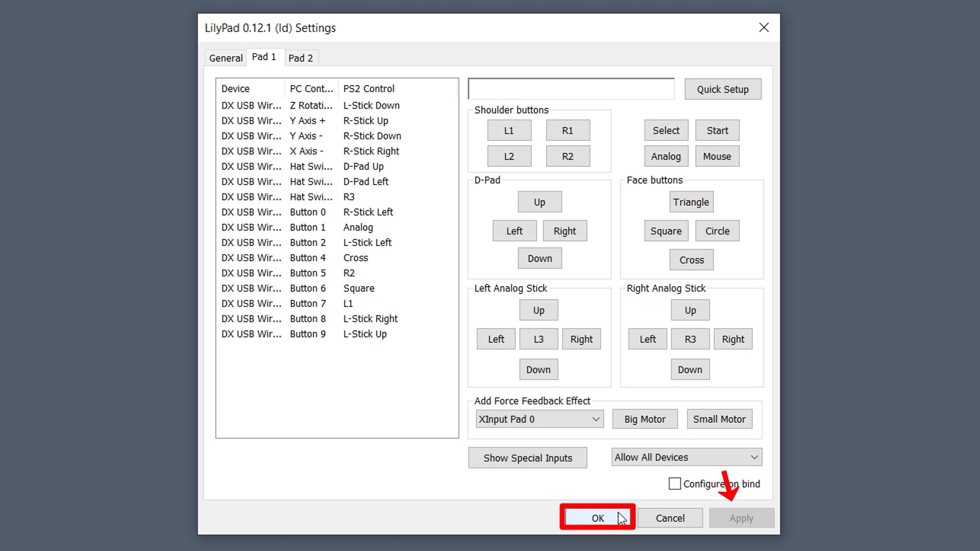Bind Right Analog Stick Up
This screenshot has width=980, height=551.
point(690,310)
